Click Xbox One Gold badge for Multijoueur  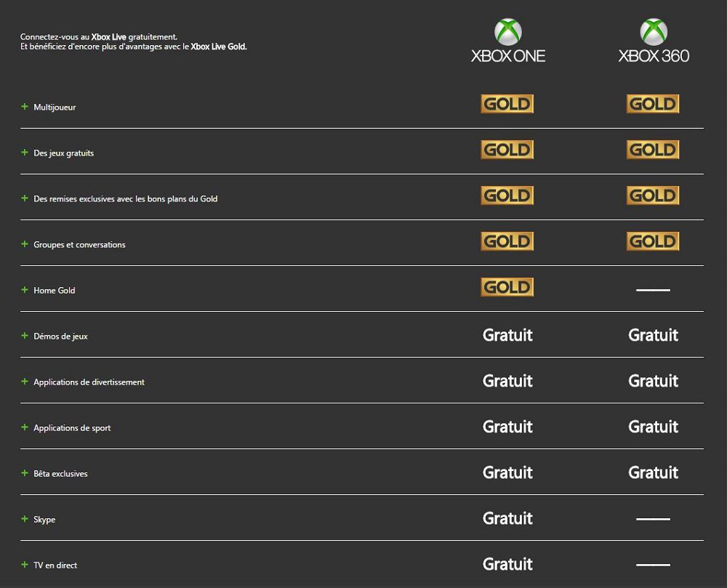(507, 104)
